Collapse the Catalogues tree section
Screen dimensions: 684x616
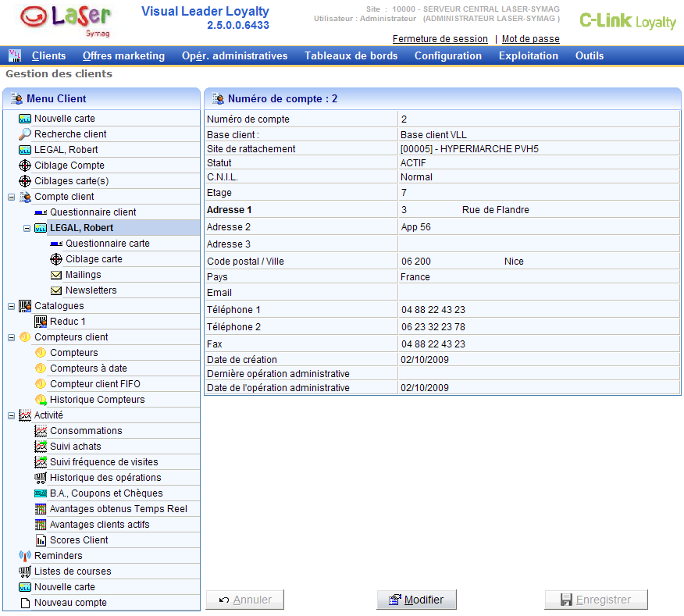pyautogui.click(x=11, y=306)
